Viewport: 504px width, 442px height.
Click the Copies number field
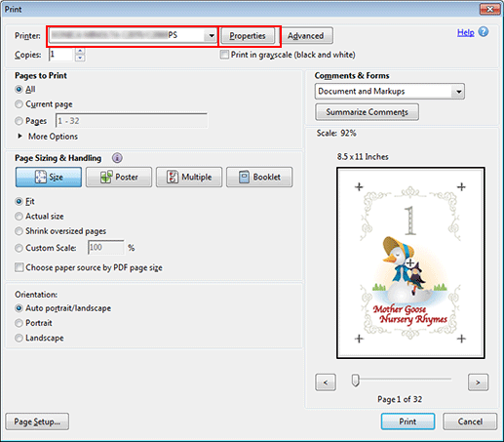pyautogui.click(x=60, y=55)
